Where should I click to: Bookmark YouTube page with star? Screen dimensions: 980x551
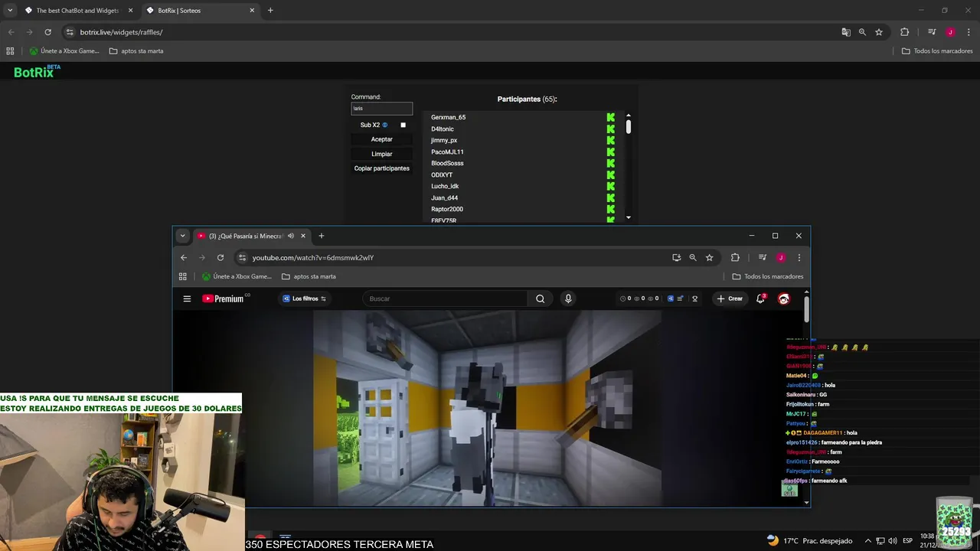[709, 258]
